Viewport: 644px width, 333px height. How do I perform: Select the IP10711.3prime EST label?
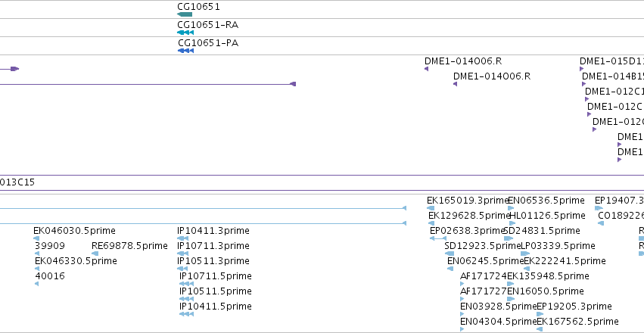(x=213, y=246)
